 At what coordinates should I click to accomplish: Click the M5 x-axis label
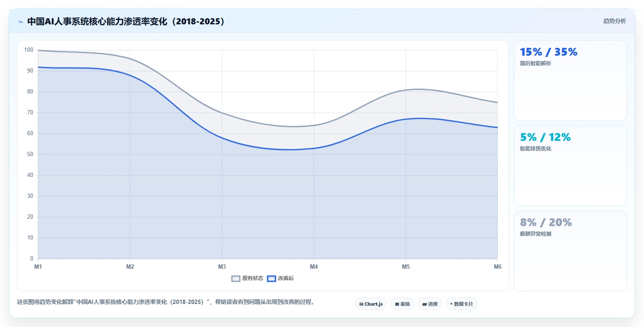point(406,267)
